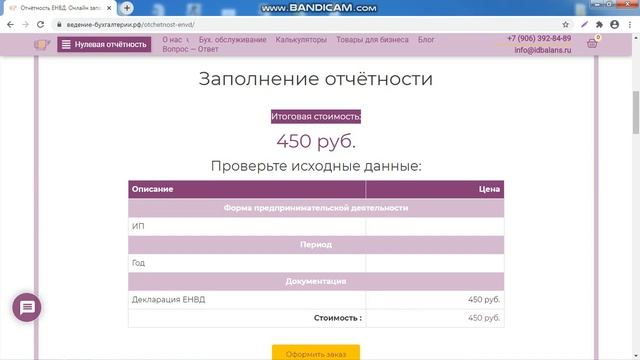
Task: Click the site logo icon
Action: pos(42,44)
